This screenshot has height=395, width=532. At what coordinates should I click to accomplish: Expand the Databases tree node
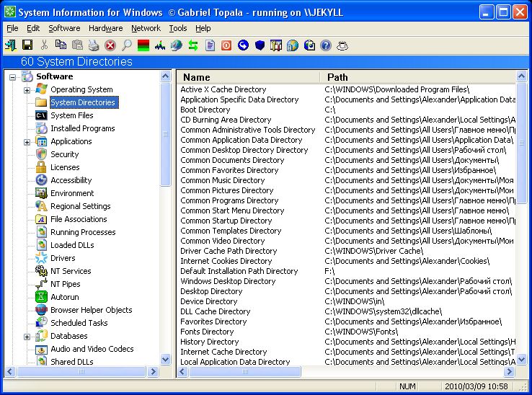pyautogui.click(x=27, y=337)
